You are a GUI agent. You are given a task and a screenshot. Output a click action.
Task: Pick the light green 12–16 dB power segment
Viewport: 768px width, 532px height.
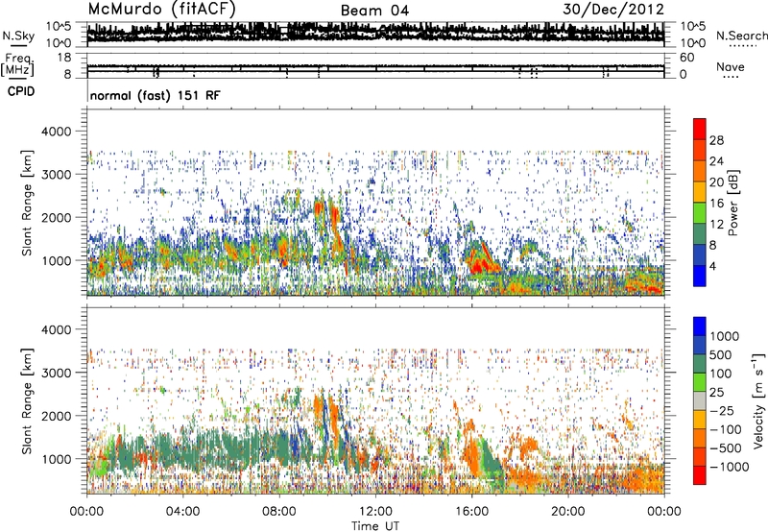pos(700,213)
